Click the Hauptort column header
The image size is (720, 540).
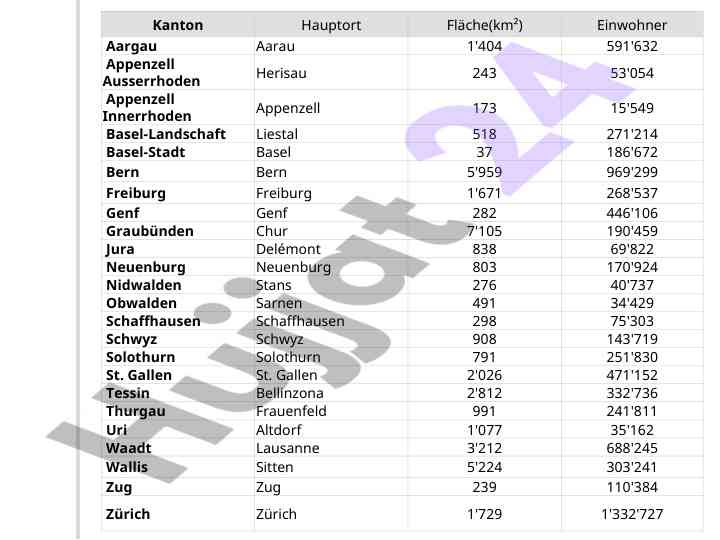tap(331, 25)
